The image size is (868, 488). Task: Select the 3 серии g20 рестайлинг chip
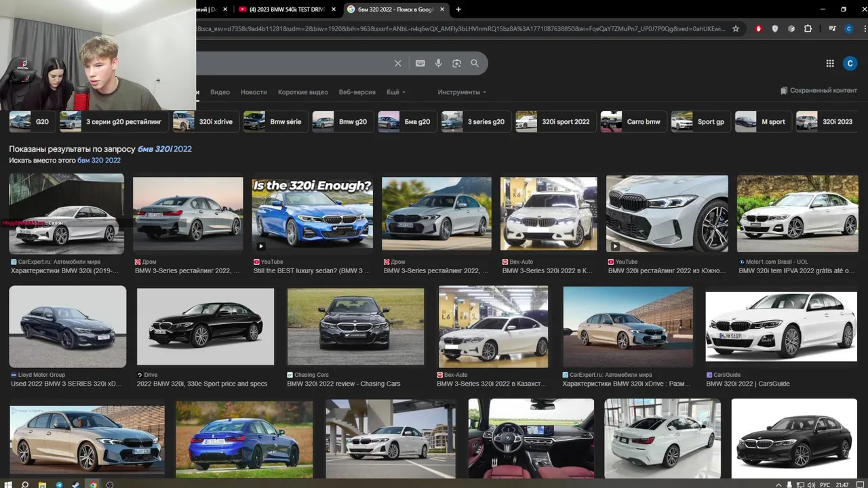pyautogui.click(x=113, y=122)
